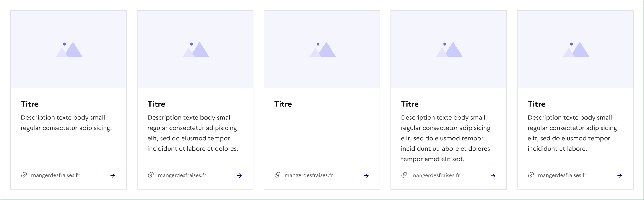
Task: Click arrow icon on card ending "consectetur adipisicing."
Action: [x=113, y=176]
